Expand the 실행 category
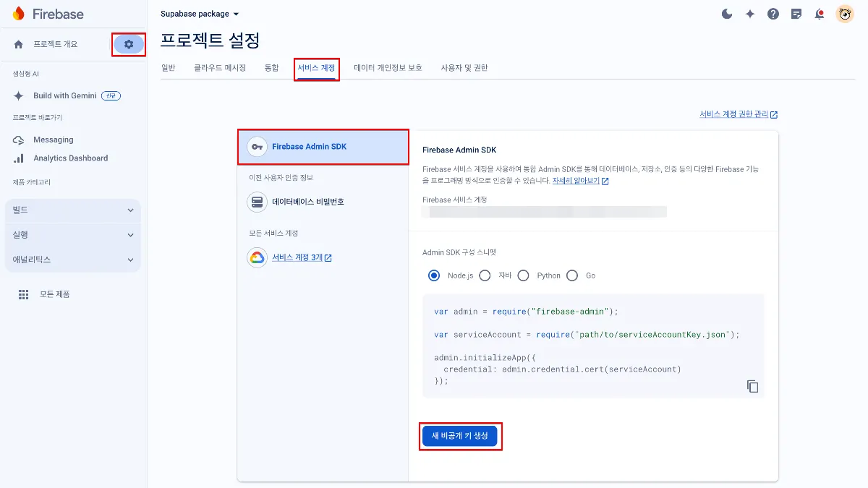 [72, 235]
